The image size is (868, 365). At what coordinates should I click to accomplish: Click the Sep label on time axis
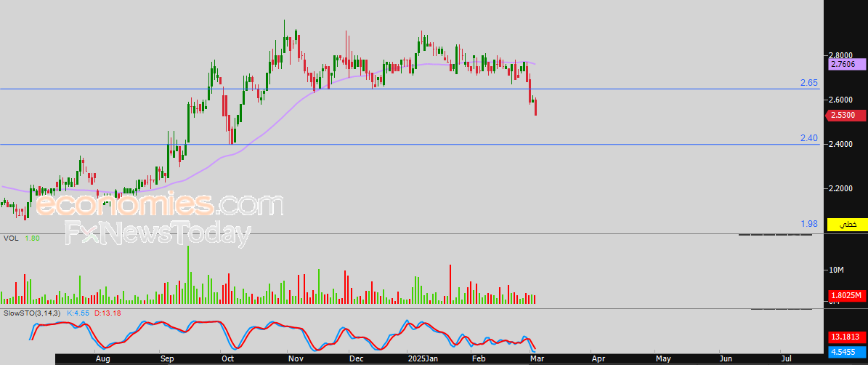167,359
